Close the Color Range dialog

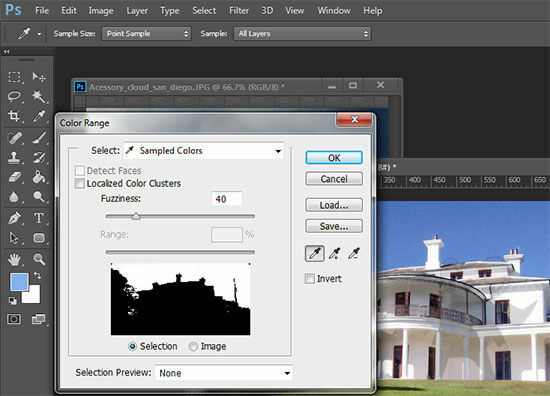(x=354, y=119)
